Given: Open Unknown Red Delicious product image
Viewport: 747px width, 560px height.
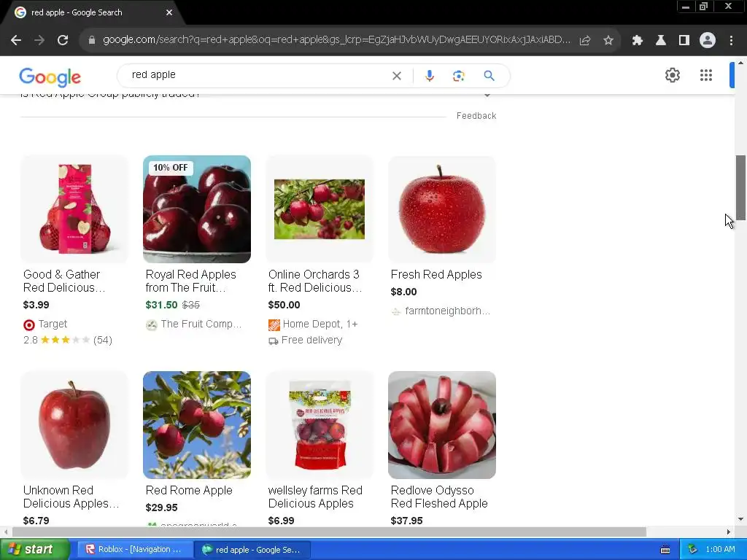Looking at the screenshot, I should point(74,425).
